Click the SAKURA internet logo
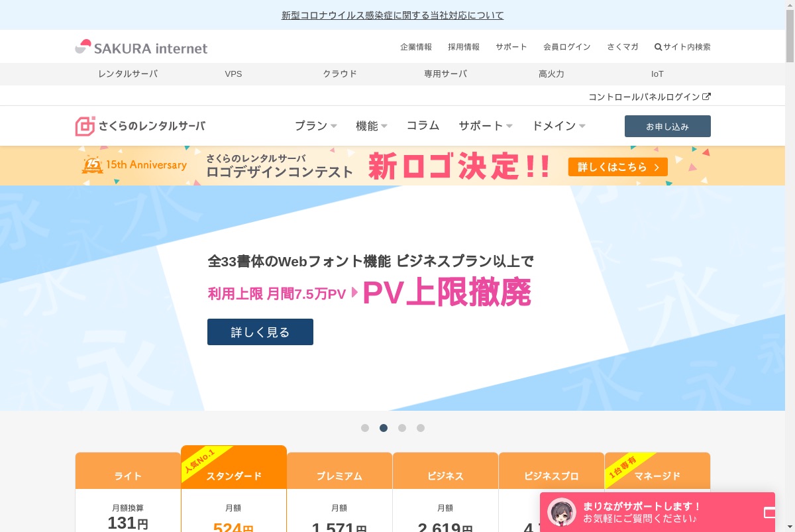Image resolution: width=795 pixels, height=532 pixels. click(141, 47)
